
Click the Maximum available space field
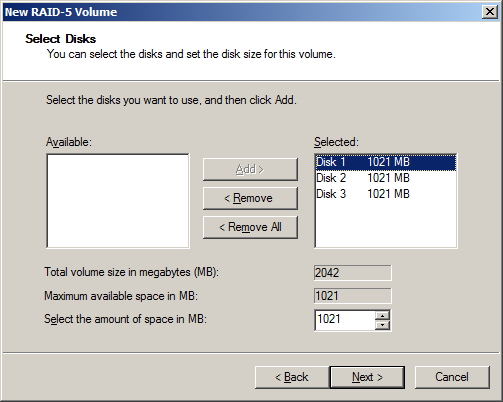(x=352, y=296)
